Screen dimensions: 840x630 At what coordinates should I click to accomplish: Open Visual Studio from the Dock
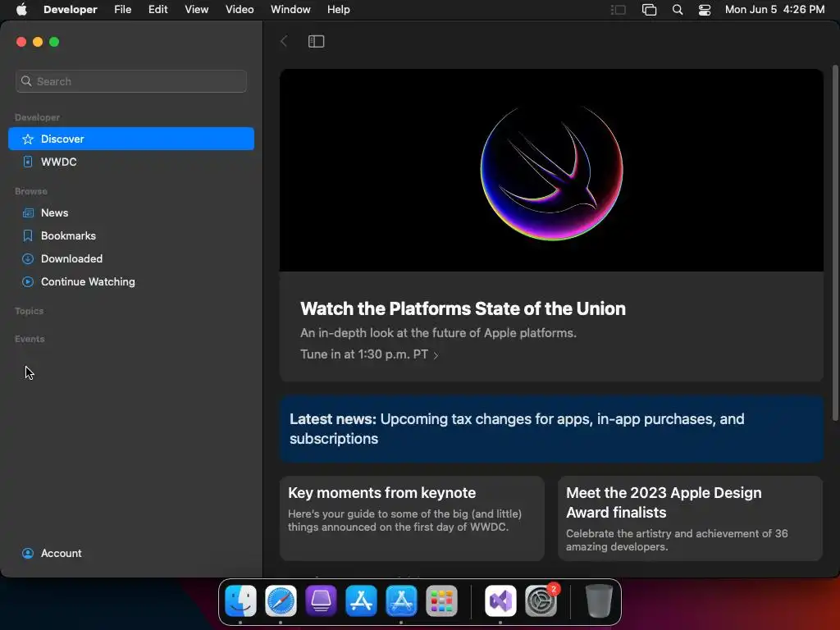click(500, 600)
